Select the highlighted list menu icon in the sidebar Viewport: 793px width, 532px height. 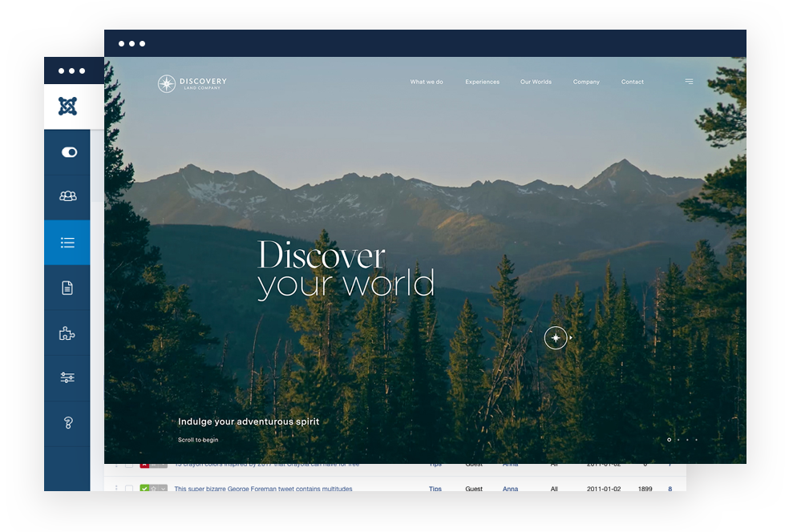[67, 243]
